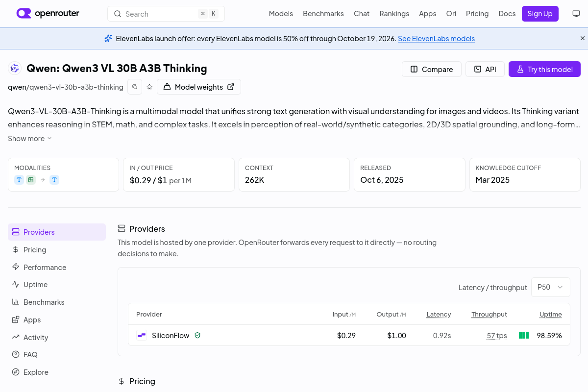Click the OpenRouter logo
Screen dimensions: 588x392
(48, 13)
